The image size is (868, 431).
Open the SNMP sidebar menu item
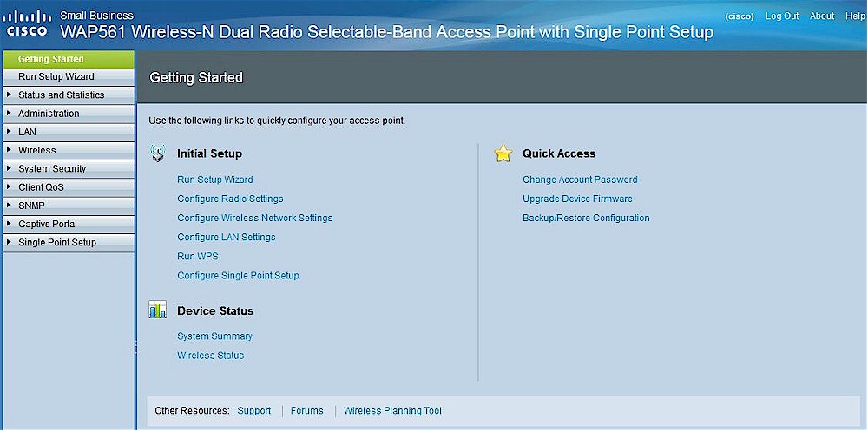pos(69,206)
